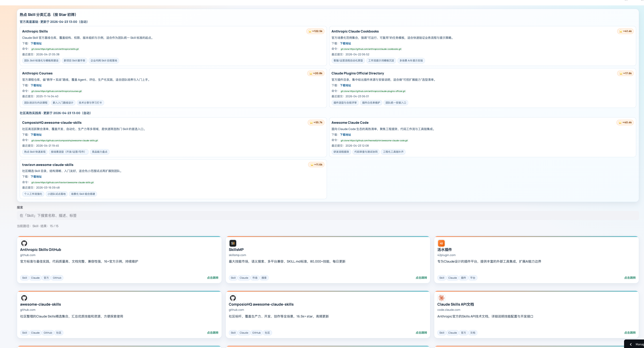
Task: Click the star badge ≈11.6k on travisvn
Action: (x=316, y=165)
